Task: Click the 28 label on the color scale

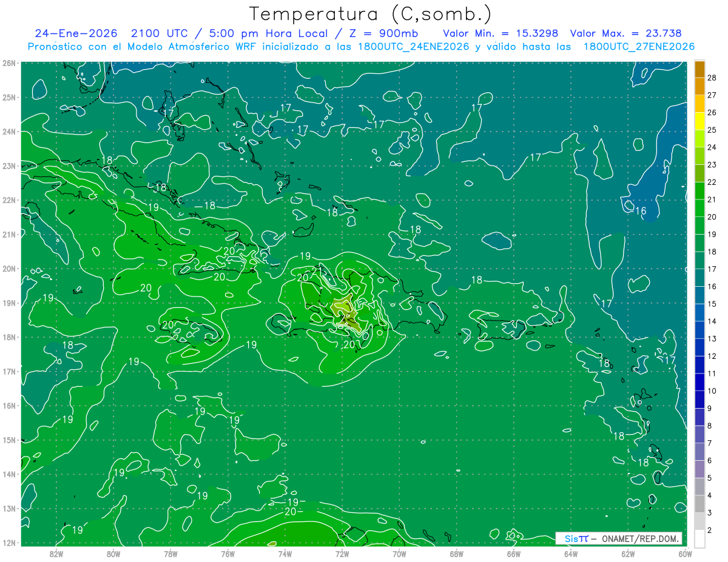Action: pos(712,77)
